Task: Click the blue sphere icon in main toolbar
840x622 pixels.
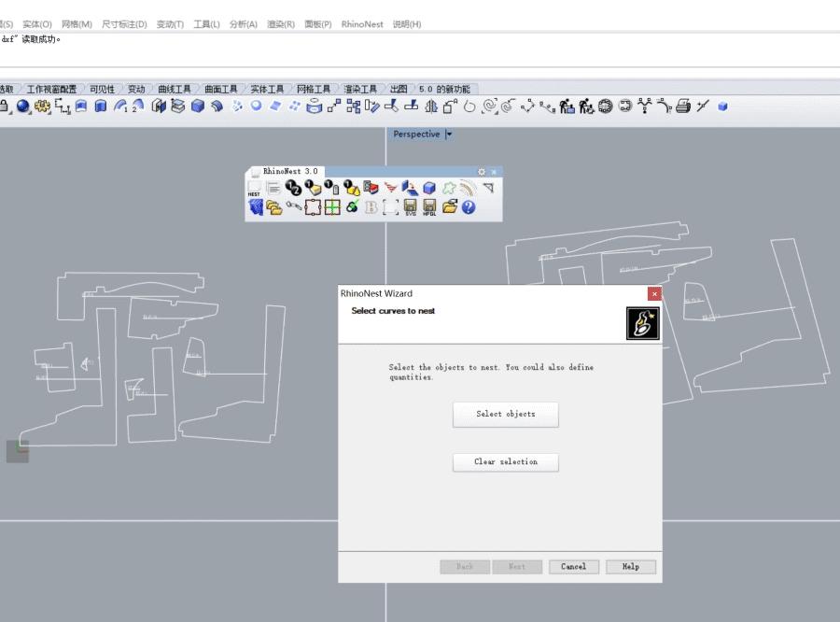Action: (x=23, y=106)
